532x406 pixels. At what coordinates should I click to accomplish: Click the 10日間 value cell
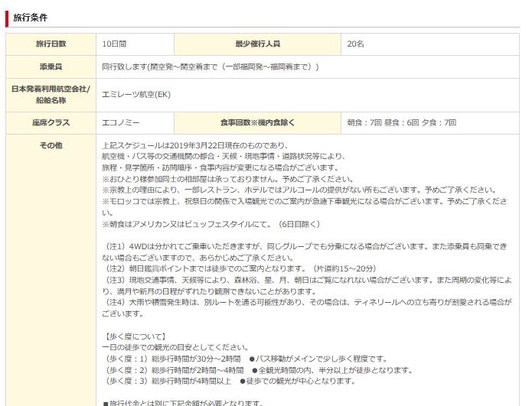pyautogui.click(x=115, y=44)
